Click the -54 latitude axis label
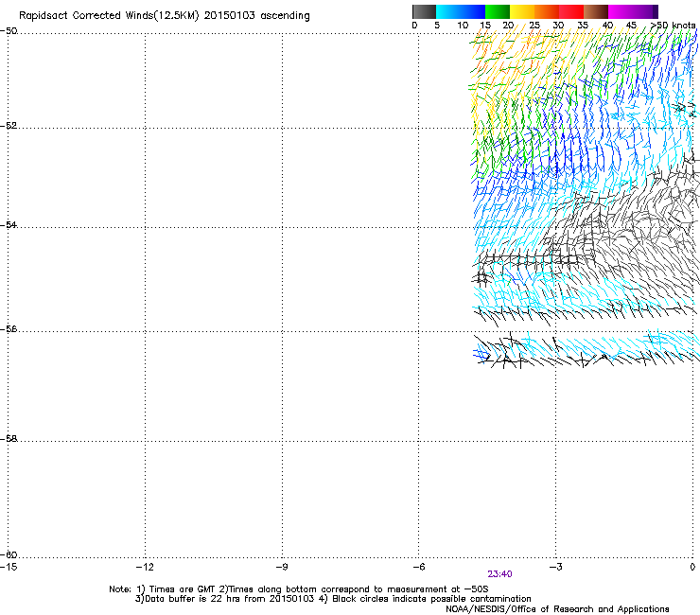This screenshot has height=615, width=700. (9, 225)
